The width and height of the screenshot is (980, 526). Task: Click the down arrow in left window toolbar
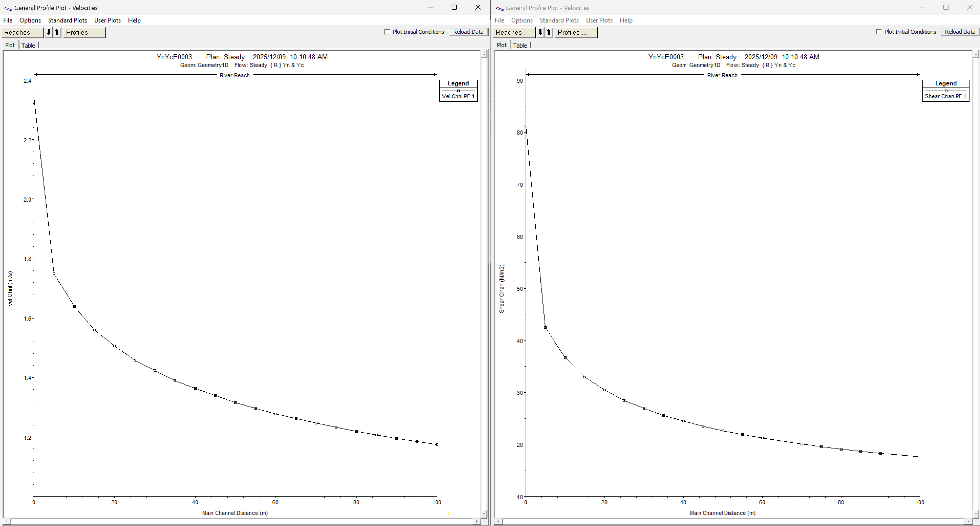pos(48,32)
